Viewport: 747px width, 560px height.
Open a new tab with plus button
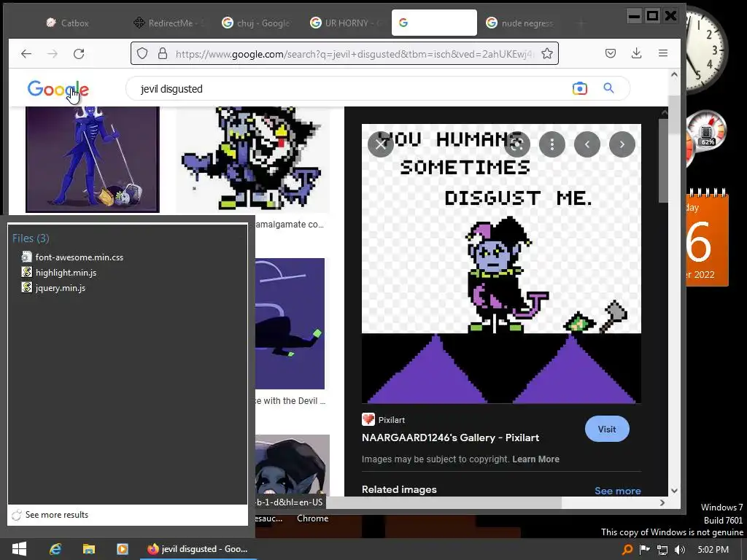(x=581, y=23)
